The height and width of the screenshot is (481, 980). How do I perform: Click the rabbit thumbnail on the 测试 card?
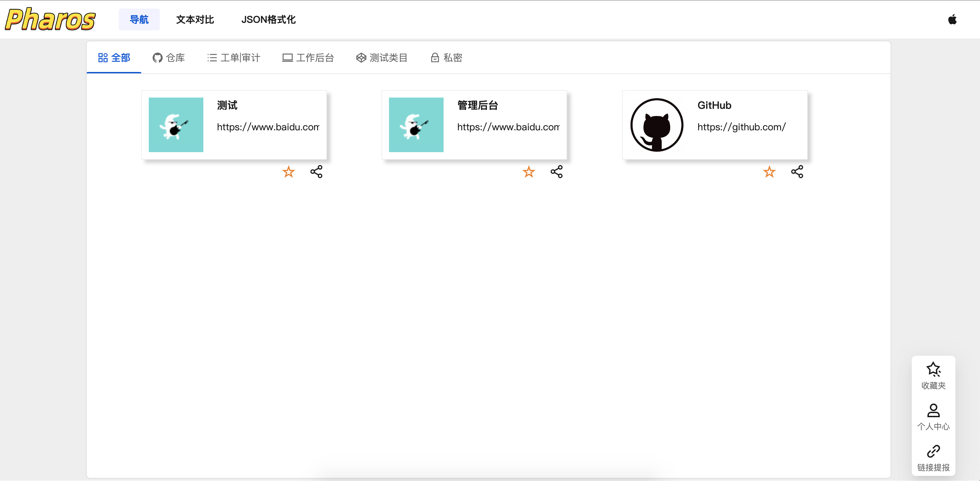175,125
